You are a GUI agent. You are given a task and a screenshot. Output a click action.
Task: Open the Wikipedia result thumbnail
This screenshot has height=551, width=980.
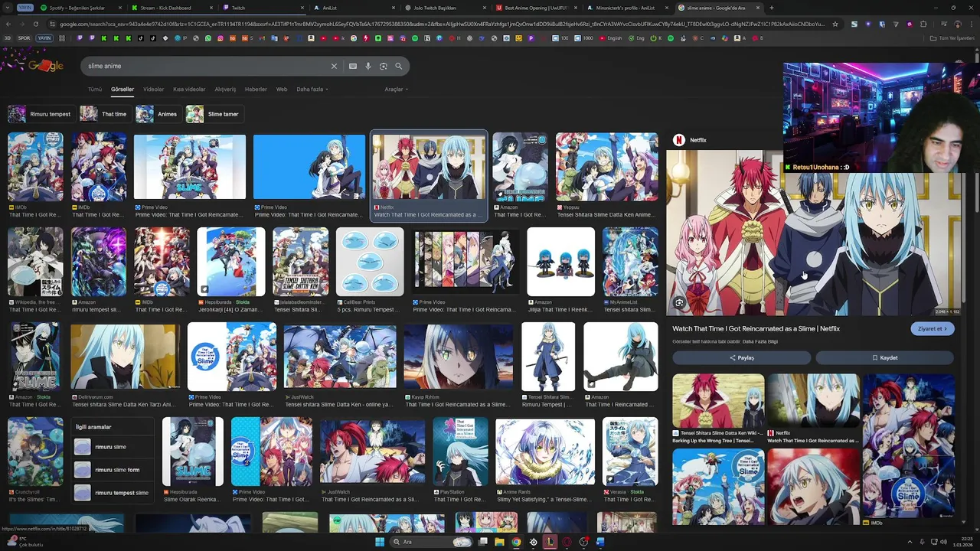point(35,262)
